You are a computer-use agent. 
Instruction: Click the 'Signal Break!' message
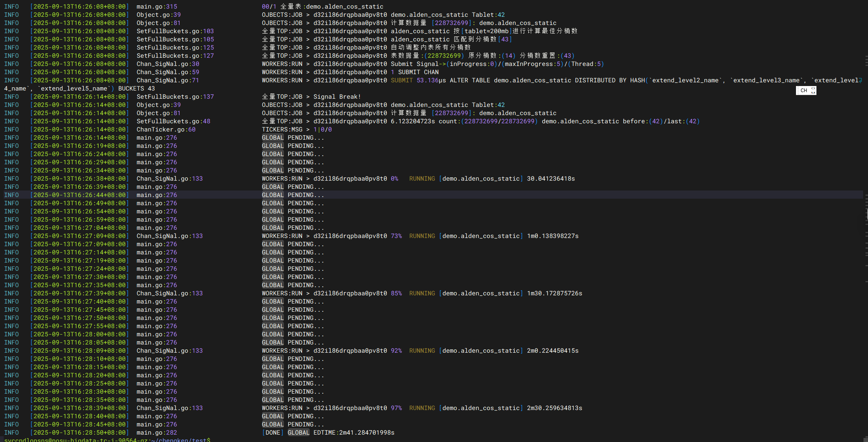point(337,97)
